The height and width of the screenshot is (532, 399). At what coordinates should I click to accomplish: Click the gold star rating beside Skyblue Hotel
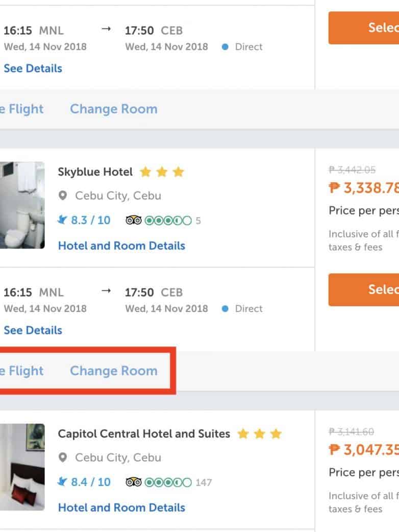click(162, 172)
